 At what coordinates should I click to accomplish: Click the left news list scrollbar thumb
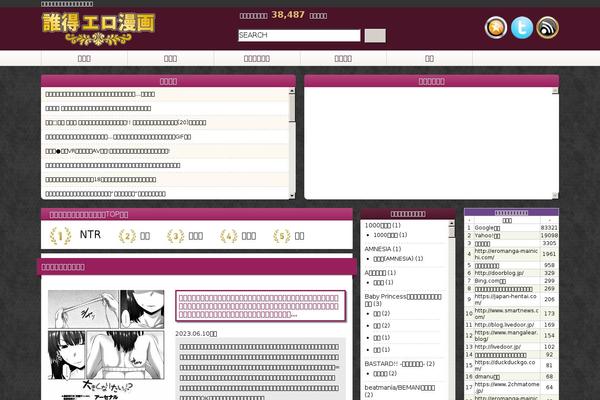[292, 108]
